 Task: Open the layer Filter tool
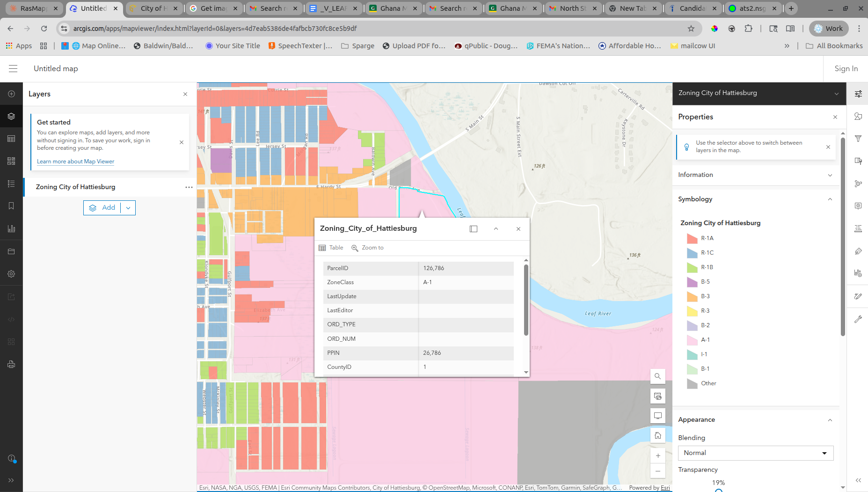(858, 139)
